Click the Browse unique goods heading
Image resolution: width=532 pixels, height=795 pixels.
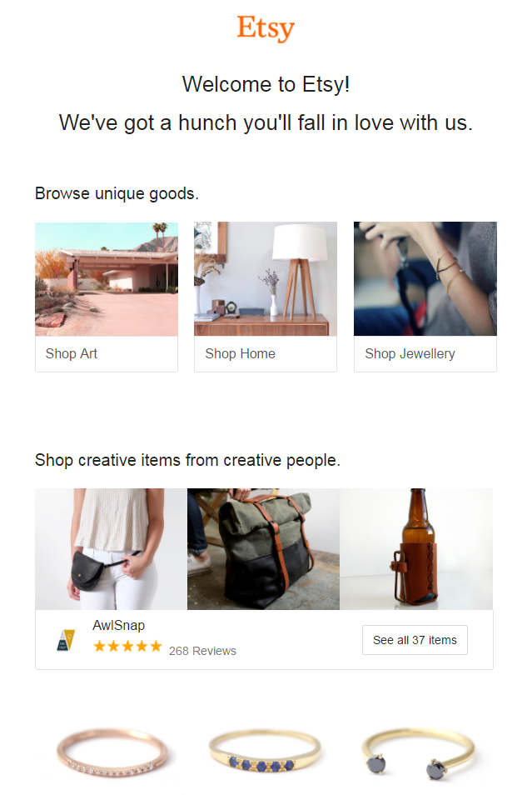click(x=117, y=194)
